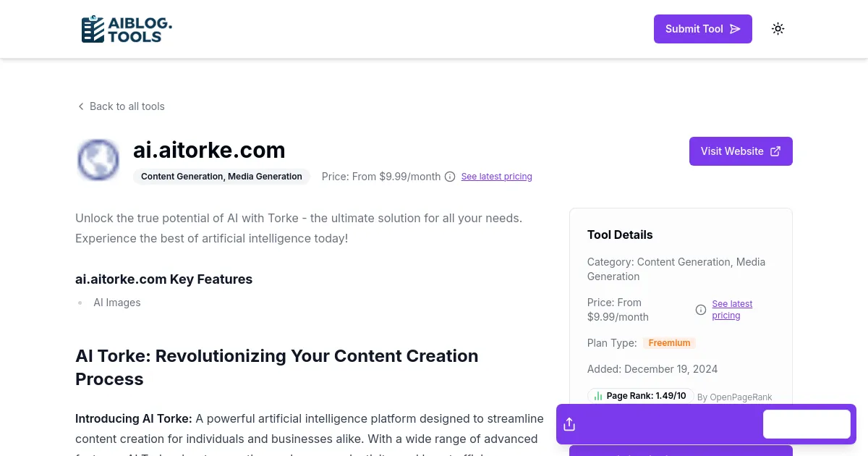Click the paper-plane icon on the Submit Tool button

click(x=735, y=28)
